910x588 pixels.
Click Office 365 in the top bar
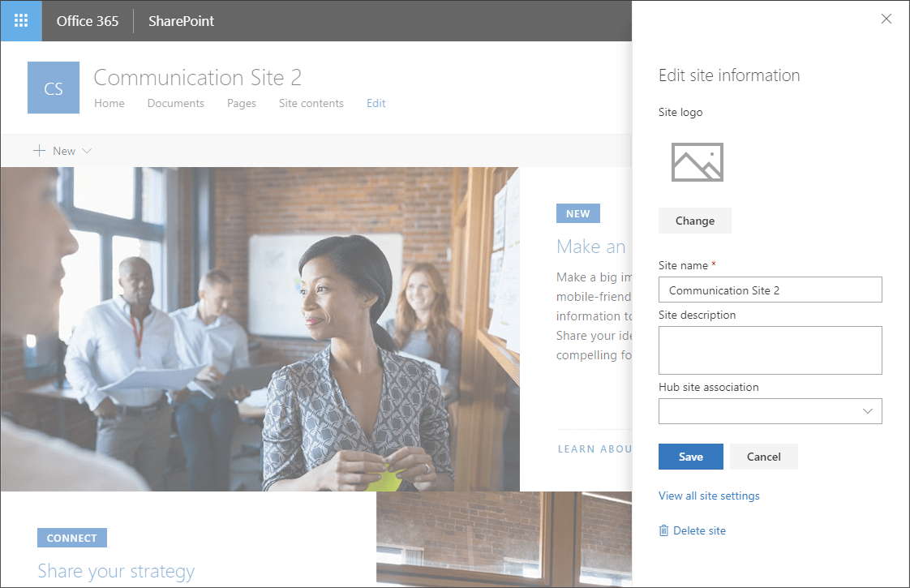87,20
